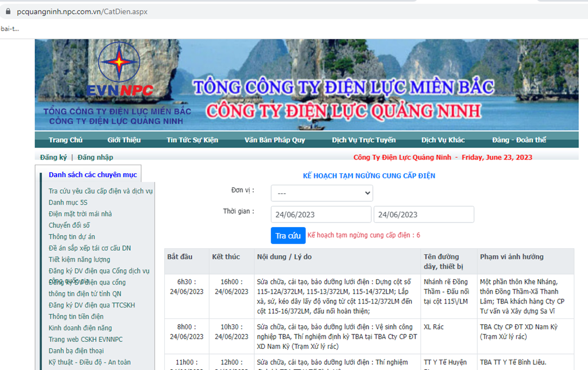Open Đăng ký DV điện qua Cổng dịch vụ
The image size is (588, 370).
pos(99,271)
